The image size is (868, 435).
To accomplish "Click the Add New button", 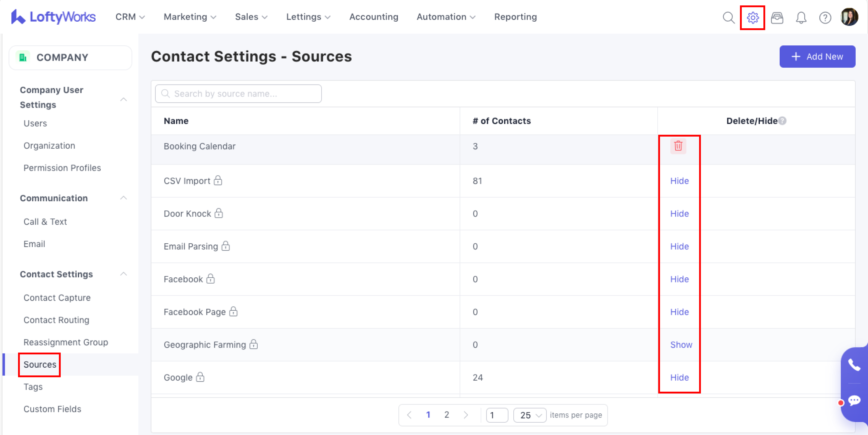I will tap(817, 57).
